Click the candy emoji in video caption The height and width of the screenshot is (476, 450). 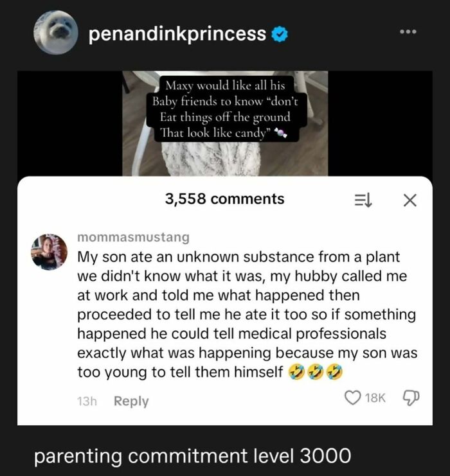279,134
